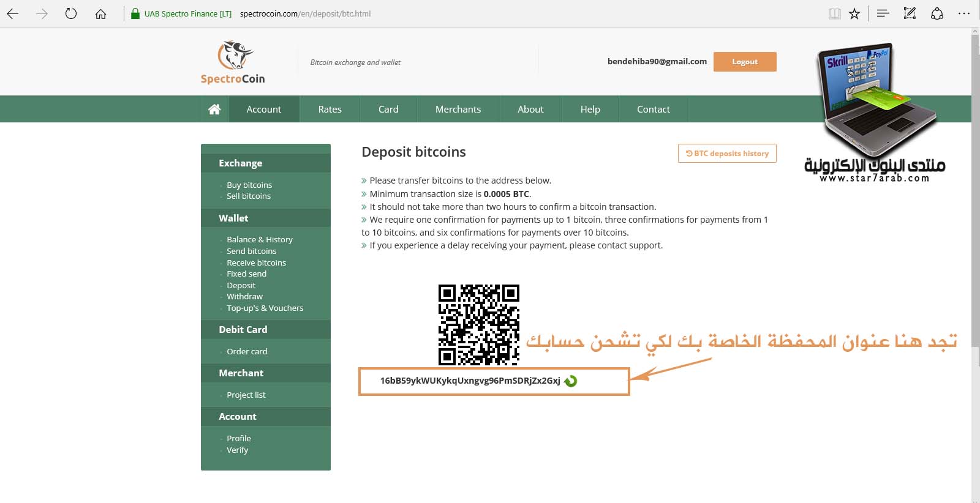Open Profile link in sidebar
Screen dimensions: 980x503
point(239,438)
